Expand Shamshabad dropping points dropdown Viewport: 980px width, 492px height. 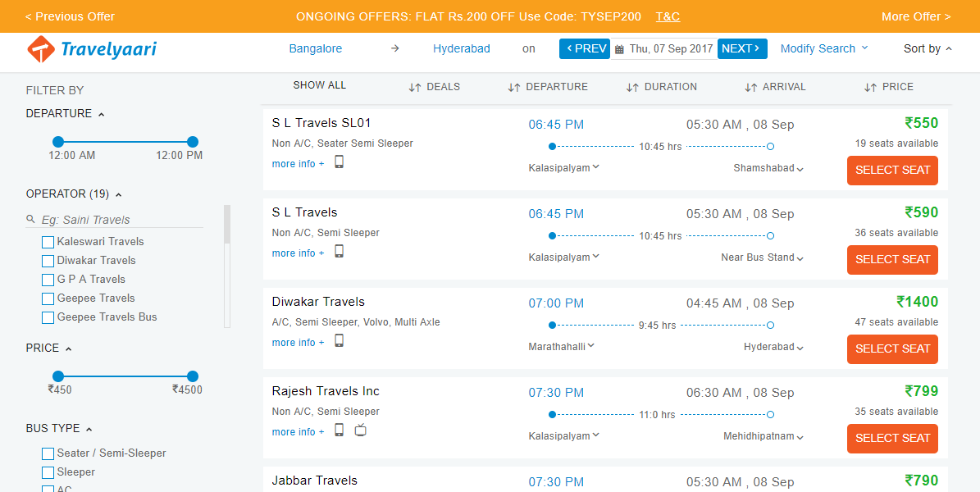[x=768, y=168]
